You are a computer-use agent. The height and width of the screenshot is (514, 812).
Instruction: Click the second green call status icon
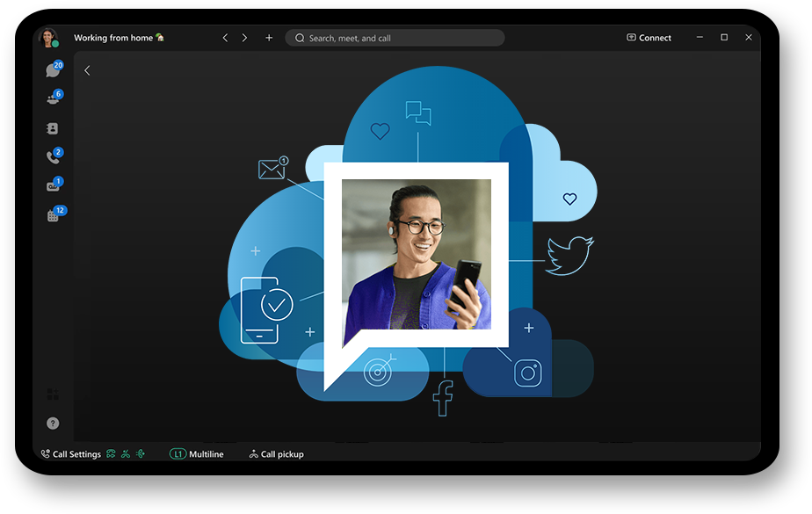(x=126, y=454)
